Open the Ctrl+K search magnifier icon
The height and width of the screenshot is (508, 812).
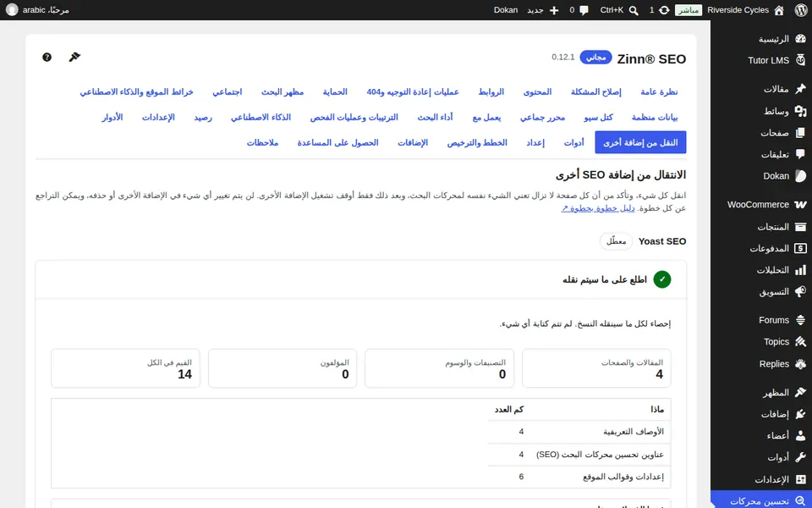point(634,10)
